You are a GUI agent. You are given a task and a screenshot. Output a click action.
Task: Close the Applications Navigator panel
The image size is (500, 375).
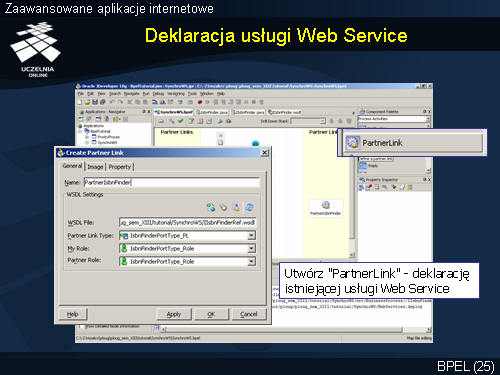[x=149, y=112]
